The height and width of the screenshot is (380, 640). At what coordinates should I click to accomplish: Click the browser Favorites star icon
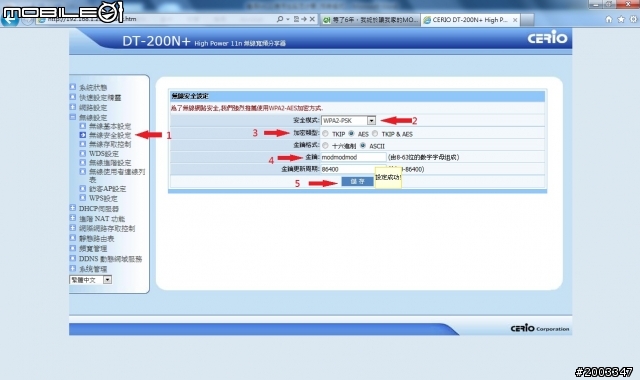point(621,19)
